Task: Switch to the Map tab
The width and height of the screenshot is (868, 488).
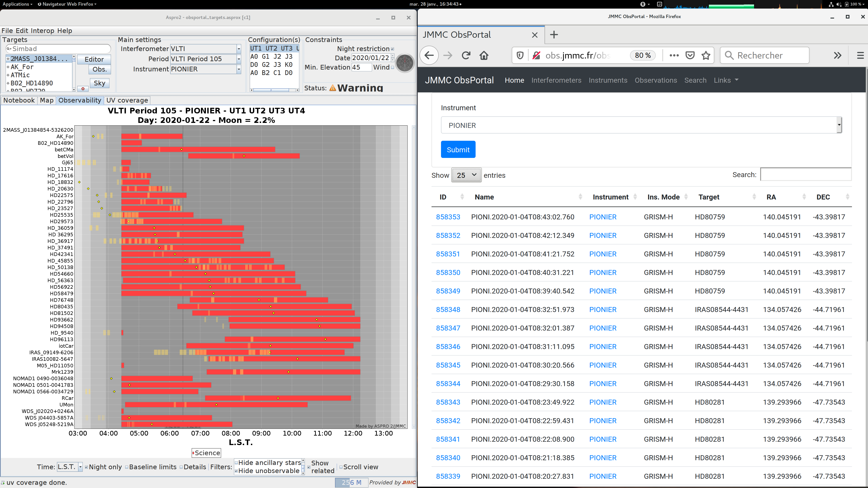Action: pyautogui.click(x=47, y=100)
